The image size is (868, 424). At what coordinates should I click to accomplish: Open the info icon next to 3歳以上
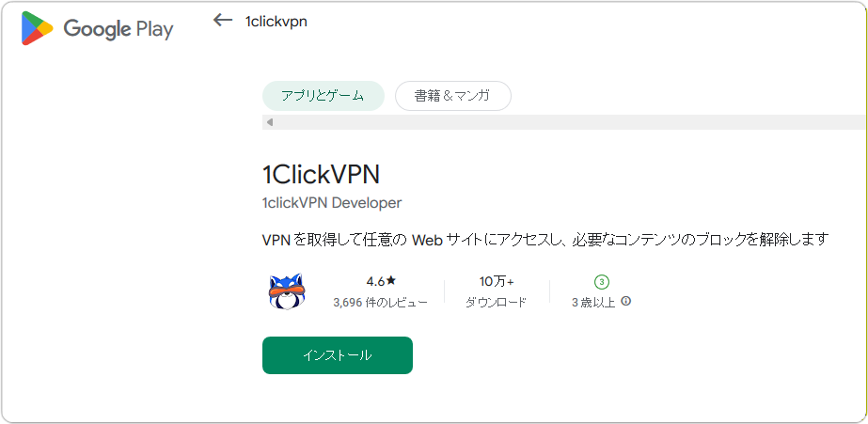tap(626, 302)
